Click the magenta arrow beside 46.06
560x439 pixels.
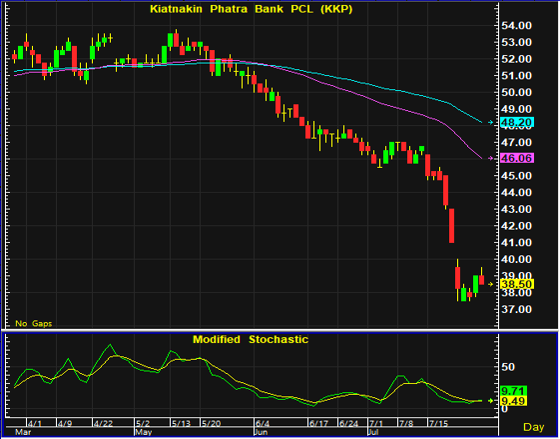[490, 158]
